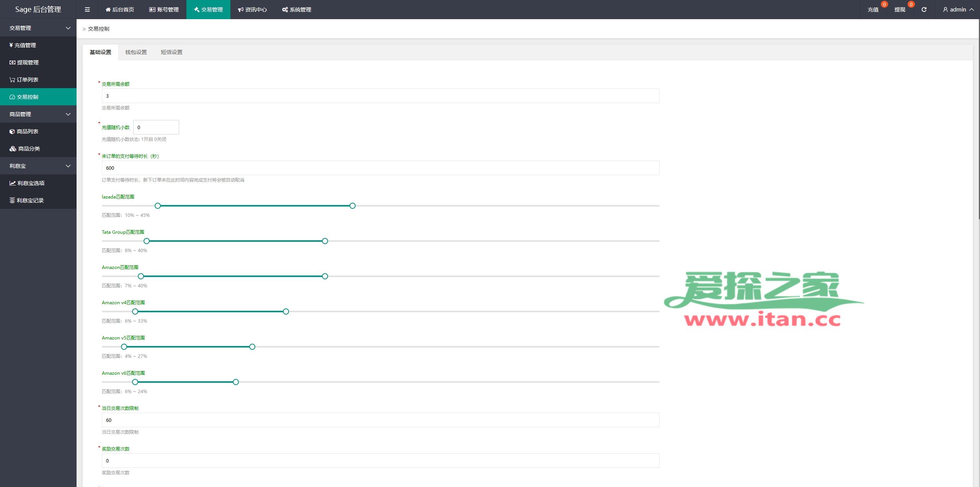980x487 pixels.
Task: Open 充值管理 with yen icon
Action: [25, 45]
